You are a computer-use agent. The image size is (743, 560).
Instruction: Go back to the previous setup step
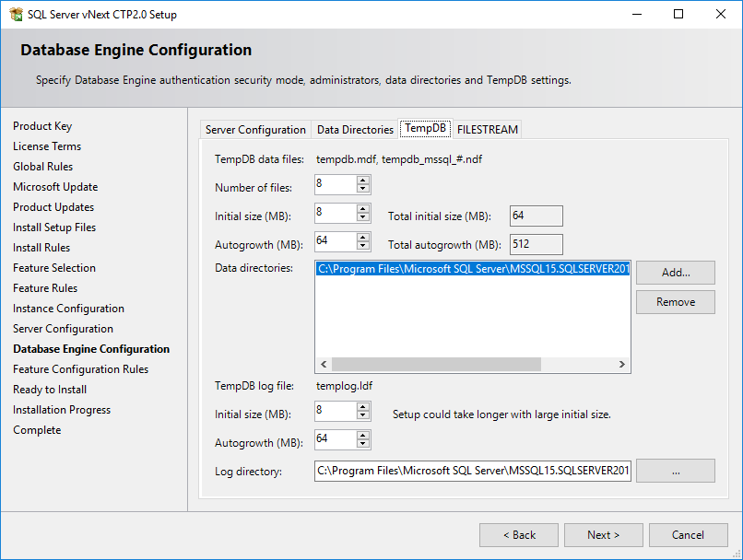tap(518, 534)
